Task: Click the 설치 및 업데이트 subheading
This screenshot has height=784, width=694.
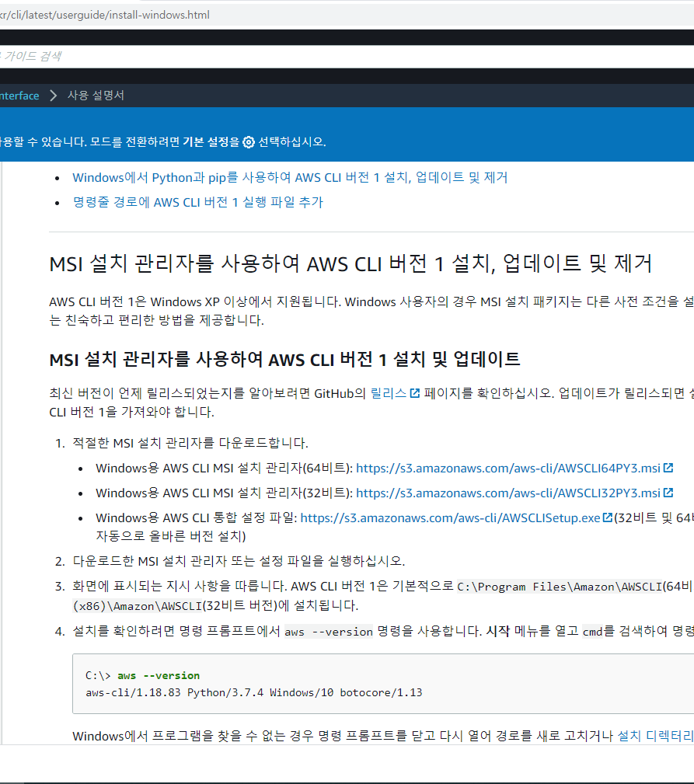Action: click(284, 359)
